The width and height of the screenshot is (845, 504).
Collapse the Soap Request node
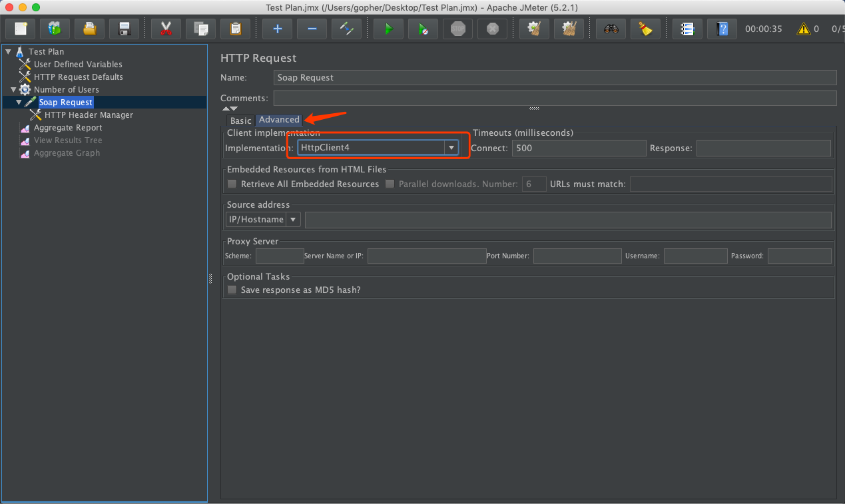click(x=19, y=102)
